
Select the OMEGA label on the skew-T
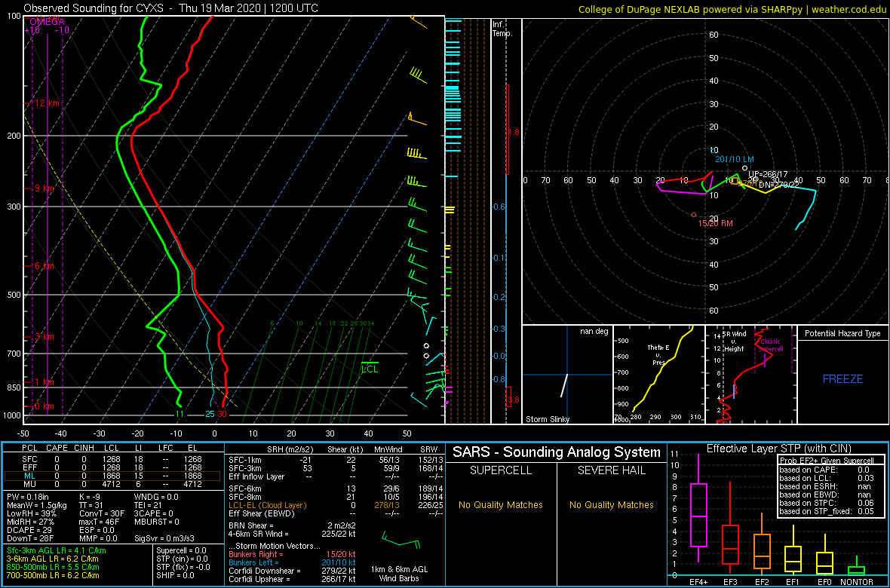pos(47,22)
